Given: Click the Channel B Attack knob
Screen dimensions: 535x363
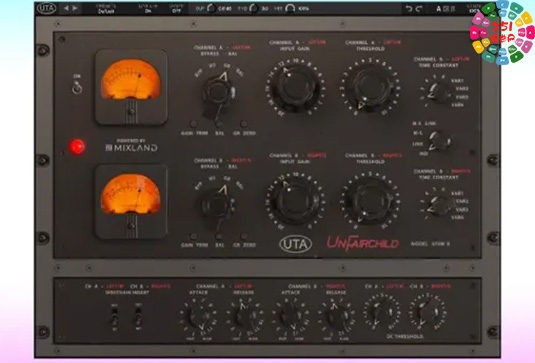Looking at the screenshot, I should 291,317.
